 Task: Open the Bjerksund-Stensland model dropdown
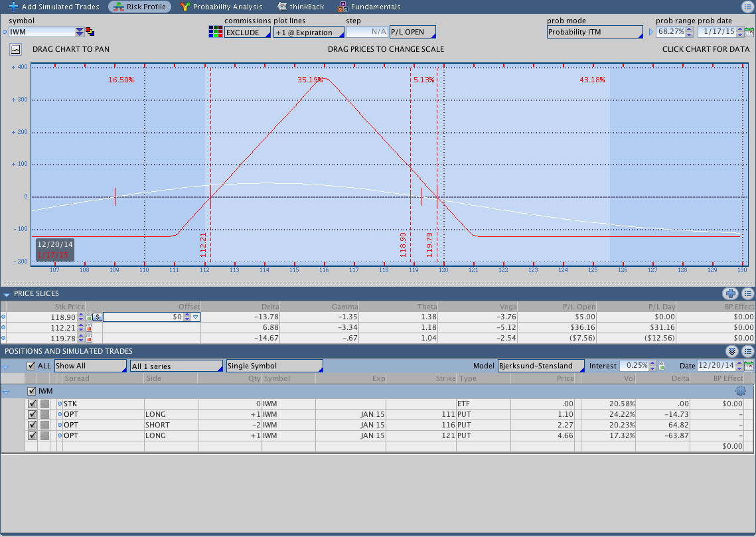tap(540, 366)
